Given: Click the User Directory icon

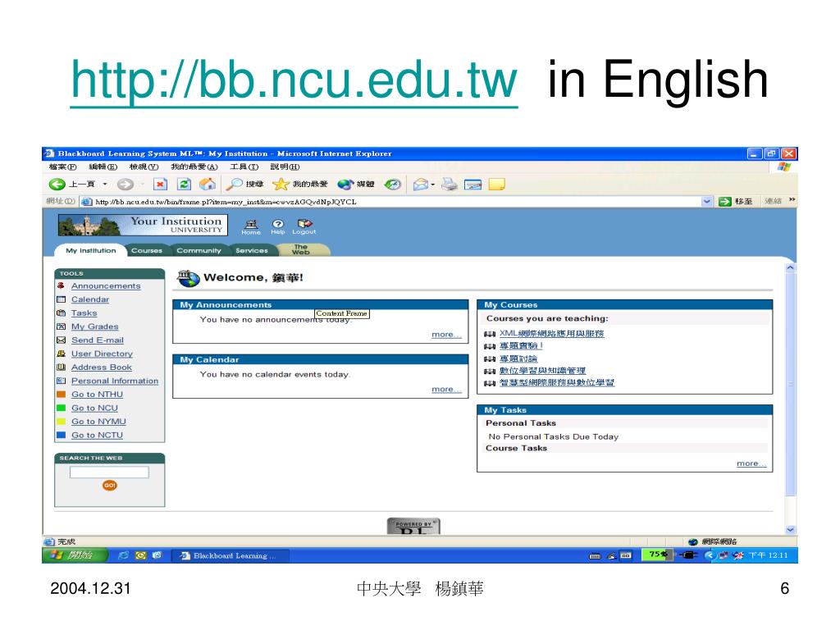Looking at the screenshot, I should click(61, 354).
